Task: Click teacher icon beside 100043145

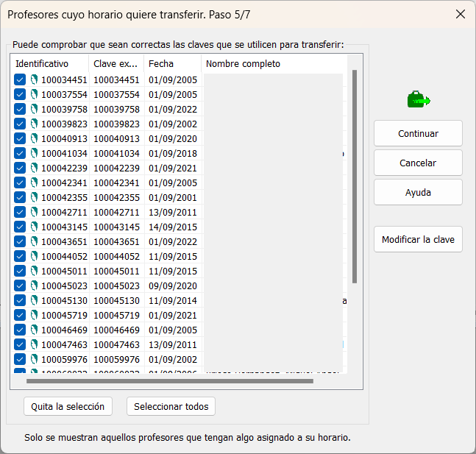Action: pyautogui.click(x=34, y=227)
